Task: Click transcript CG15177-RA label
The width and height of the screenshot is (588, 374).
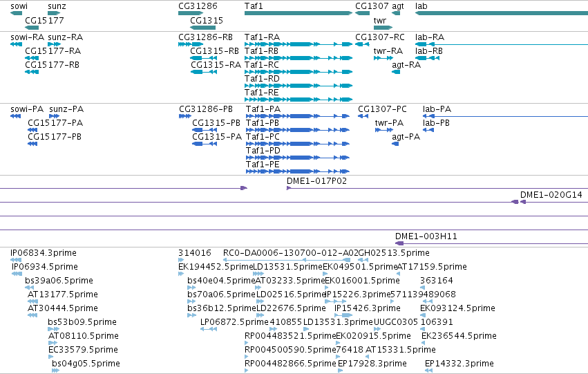Action: [53, 51]
